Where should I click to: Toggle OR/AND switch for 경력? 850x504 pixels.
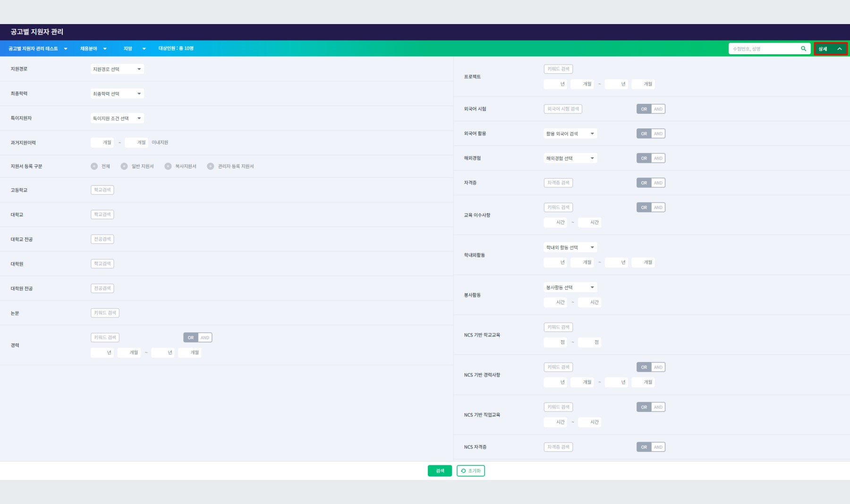(198, 337)
